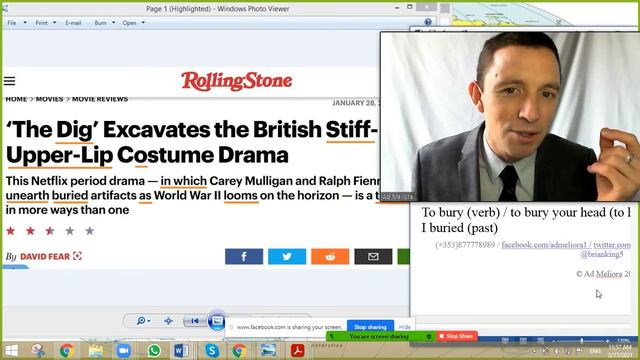The width and height of the screenshot is (640, 360).
Task: Go to previous image in Photo Viewer
Action: [x=195, y=321]
